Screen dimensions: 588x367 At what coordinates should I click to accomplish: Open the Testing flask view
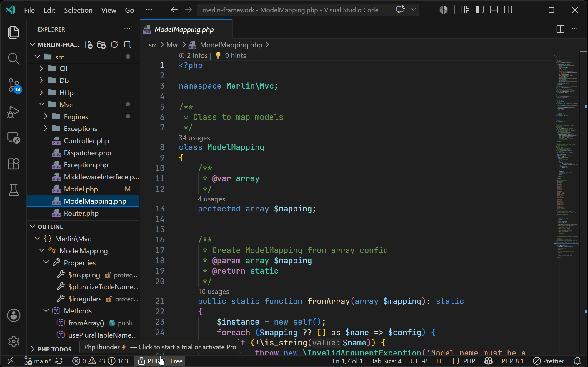pyautogui.click(x=14, y=190)
